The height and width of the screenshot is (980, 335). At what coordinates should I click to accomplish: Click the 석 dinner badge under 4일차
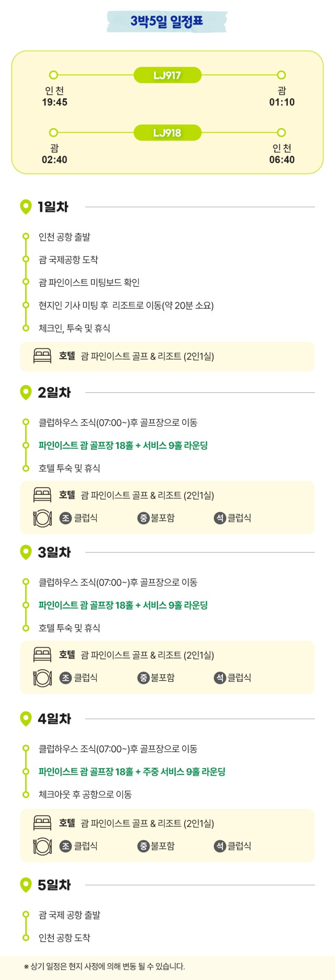pyautogui.click(x=220, y=846)
